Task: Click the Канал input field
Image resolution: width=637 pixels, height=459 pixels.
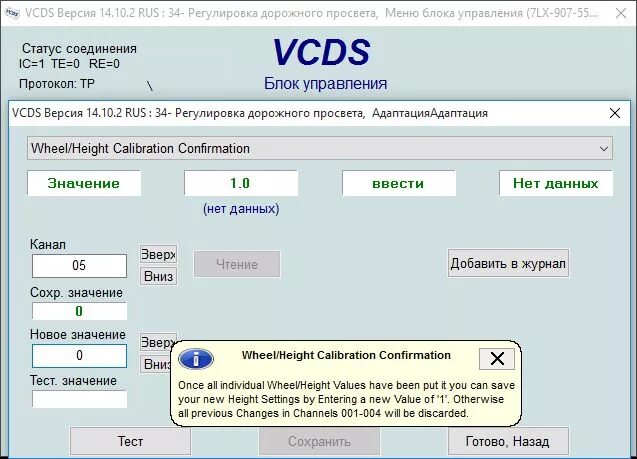Action: 79,266
